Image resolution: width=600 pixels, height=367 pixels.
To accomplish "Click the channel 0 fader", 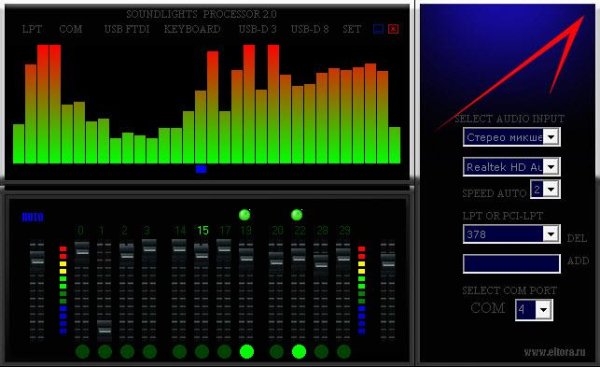I will (x=82, y=251).
